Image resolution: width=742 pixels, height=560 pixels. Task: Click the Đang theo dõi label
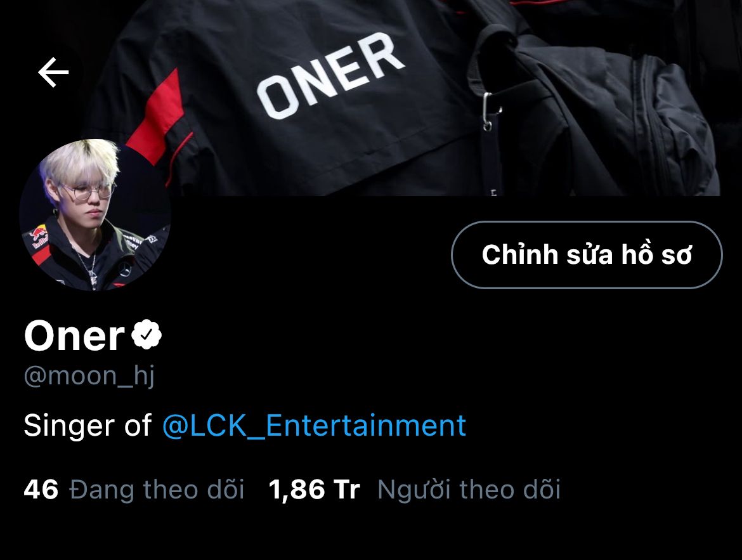157,490
